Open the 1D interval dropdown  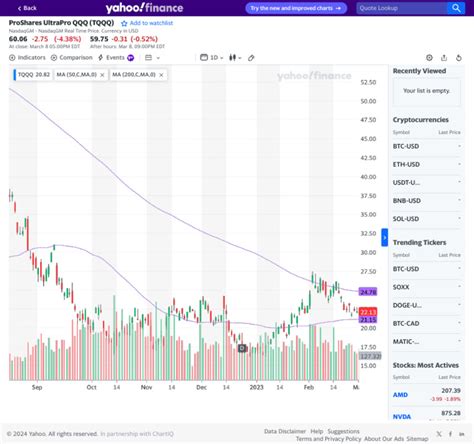click(x=212, y=58)
